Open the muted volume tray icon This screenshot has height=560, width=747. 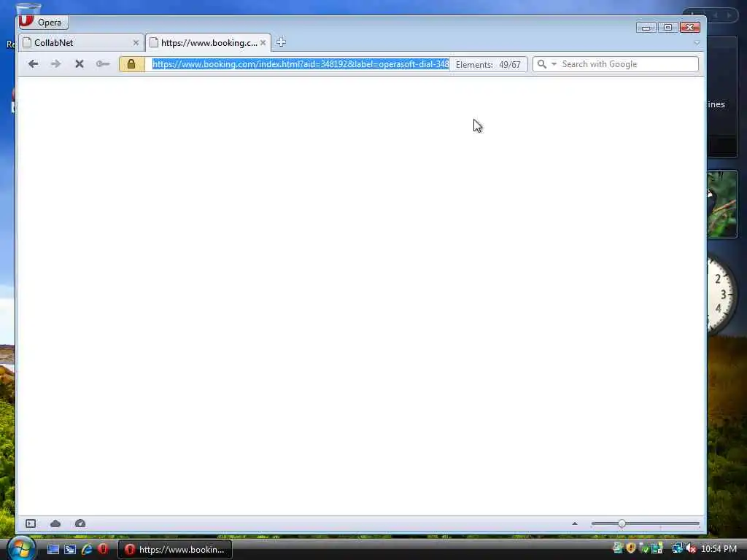691,549
